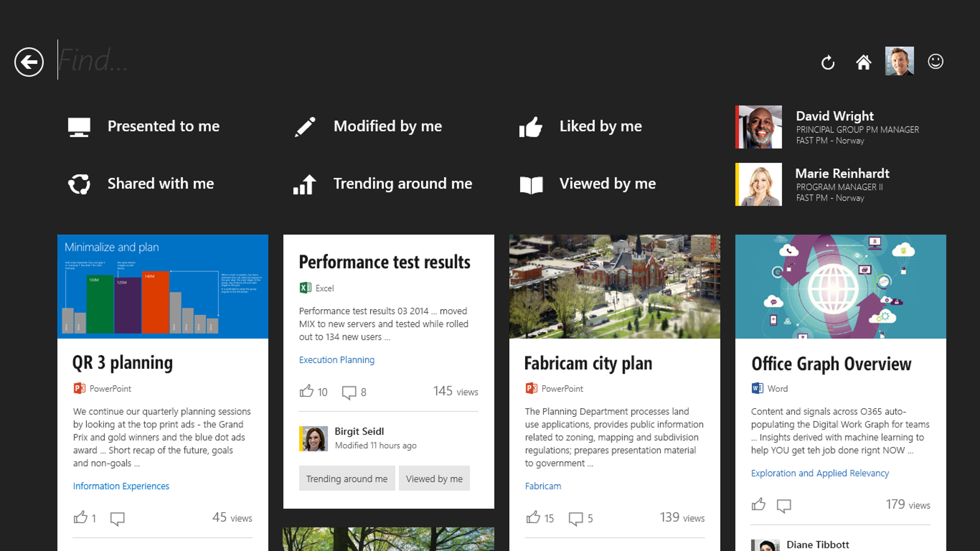980x551 pixels.
Task: Select Trending around me filter
Action: (x=383, y=184)
